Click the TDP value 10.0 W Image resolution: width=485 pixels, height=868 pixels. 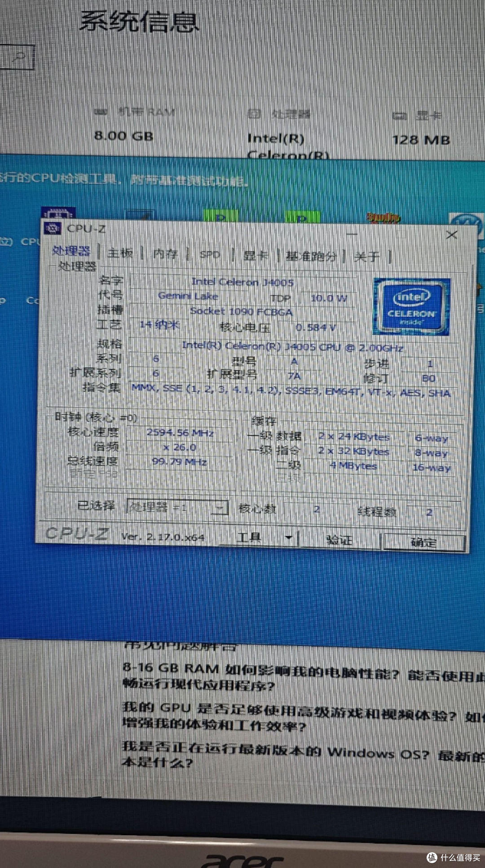(329, 298)
